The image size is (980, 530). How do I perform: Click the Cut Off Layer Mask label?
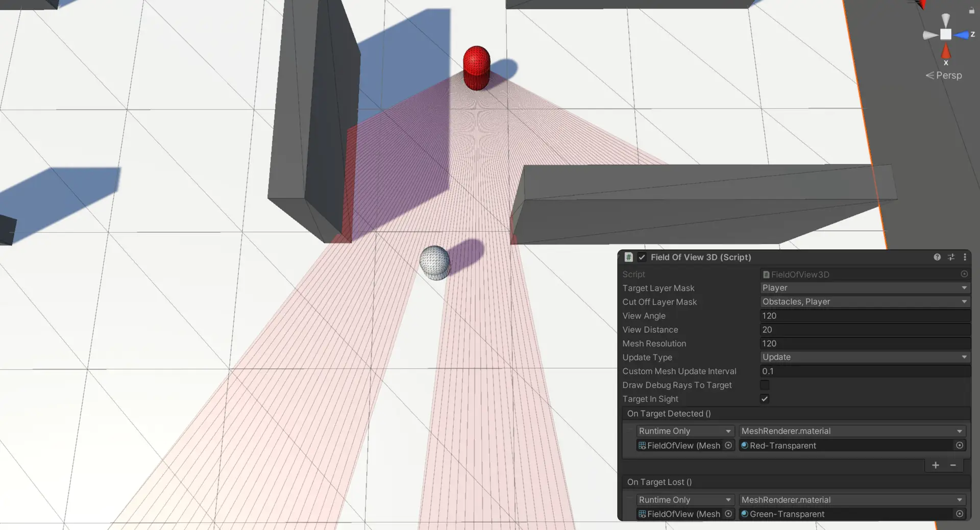659,302
